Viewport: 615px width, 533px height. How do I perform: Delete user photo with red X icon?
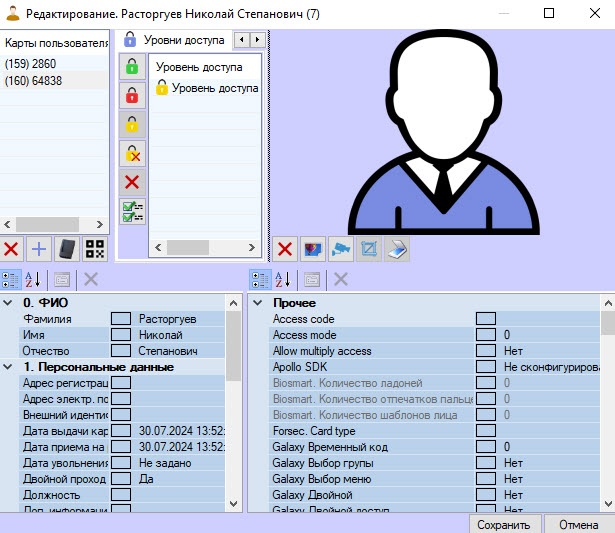pyautogui.click(x=285, y=249)
